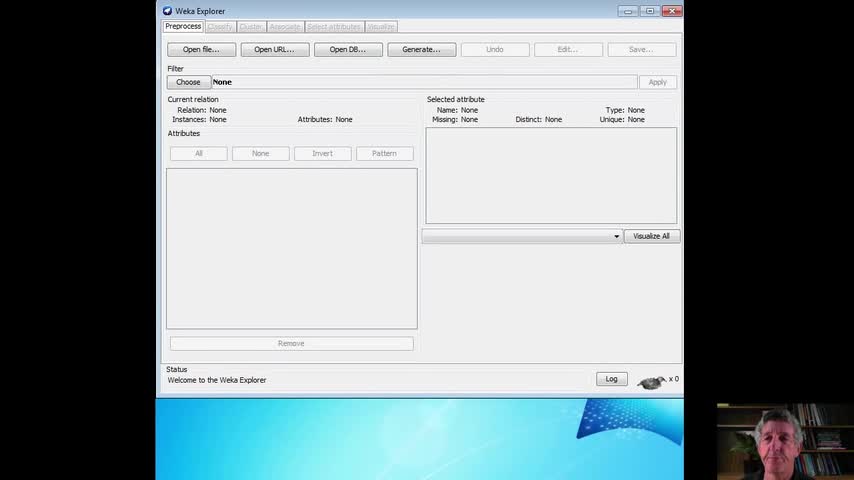Invert attribute selection
This screenshot has width=854, height=480.
322,154
